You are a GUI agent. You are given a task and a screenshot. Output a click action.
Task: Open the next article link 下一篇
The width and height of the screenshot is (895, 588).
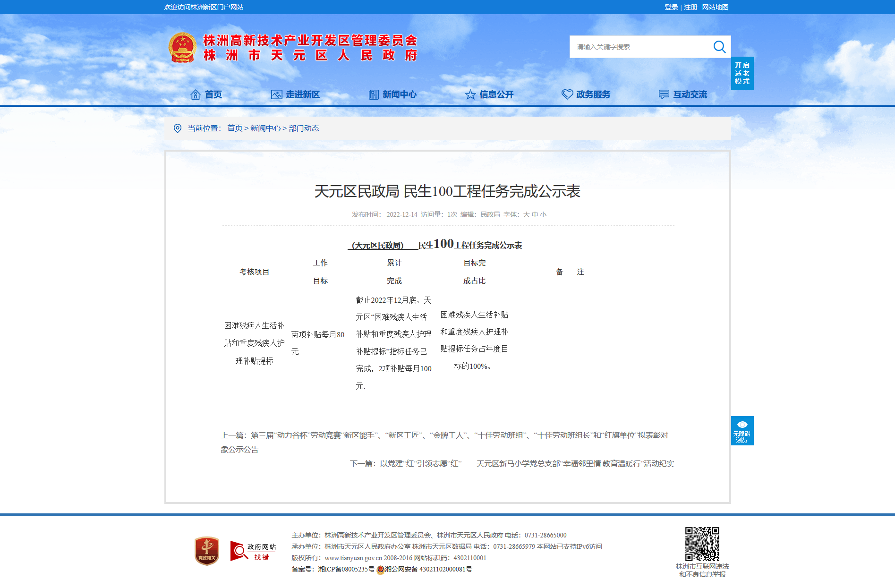[512, 464]
